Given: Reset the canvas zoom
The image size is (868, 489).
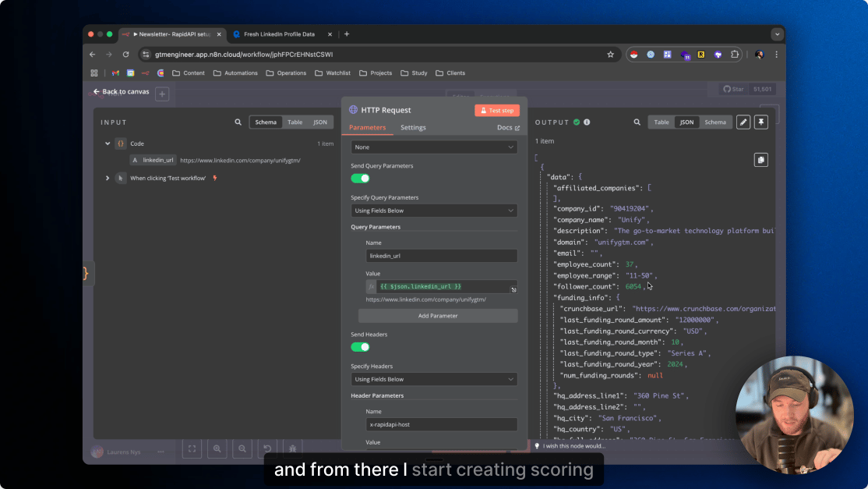Looking at the screenshot, I should point(267,448).
